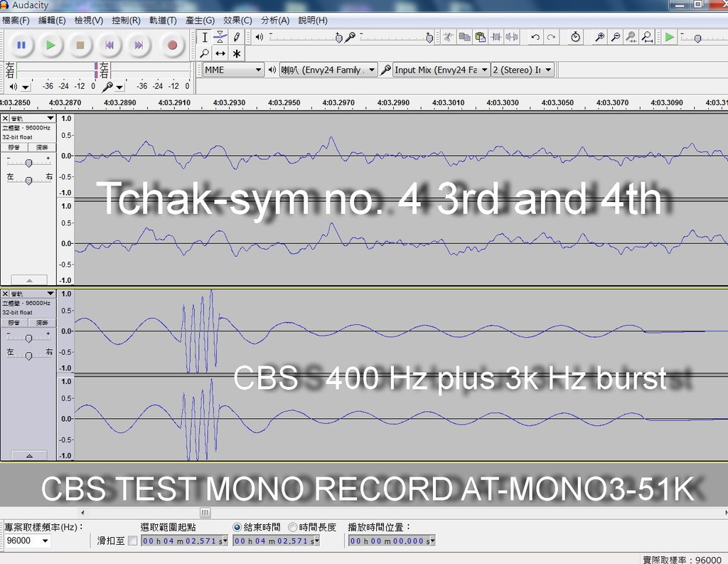
Task: Select the Time Shift tool
Action: (220, 53)
